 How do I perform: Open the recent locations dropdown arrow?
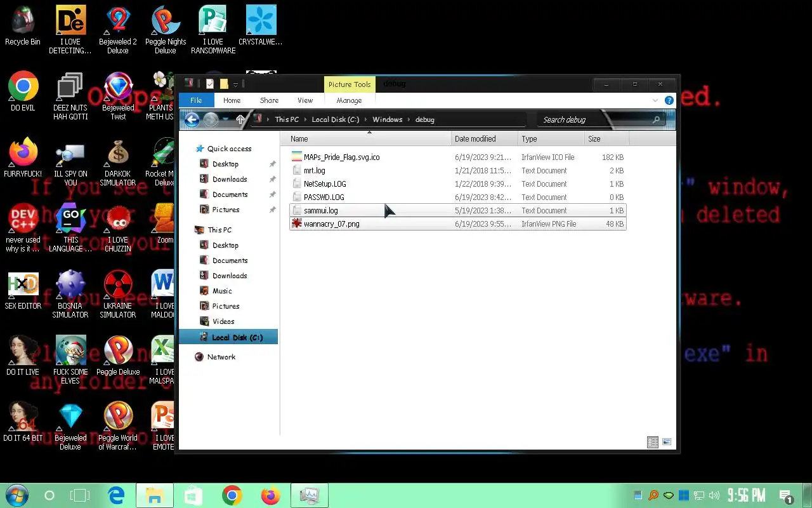[x=225, y=119]
